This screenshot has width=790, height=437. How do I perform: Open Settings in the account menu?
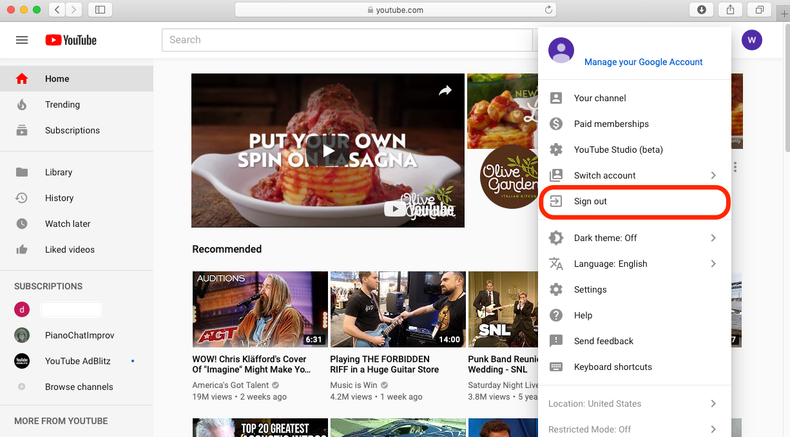pyautogui.click(x=590, y=290)
